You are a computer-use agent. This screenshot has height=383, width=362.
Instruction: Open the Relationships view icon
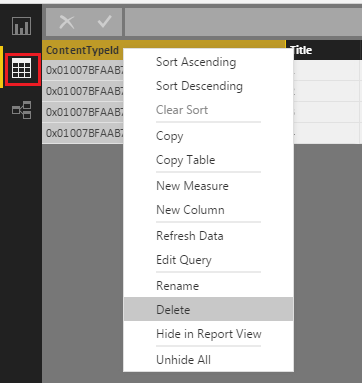21,110
